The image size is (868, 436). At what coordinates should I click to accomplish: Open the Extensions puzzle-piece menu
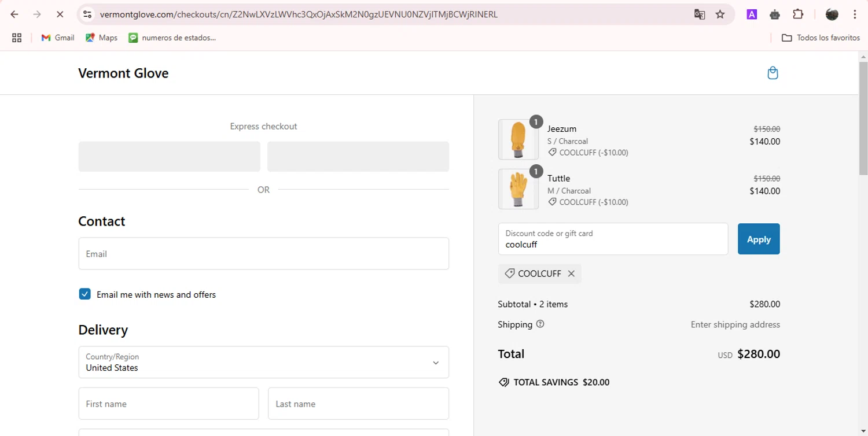pyautogui.click(x=798, y=14)
